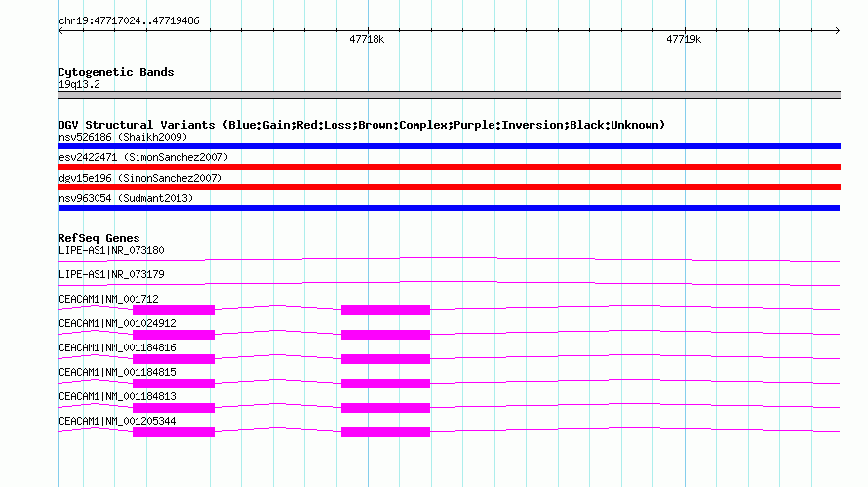Select the Cytogenetic Bands track title
The height and width of the screenshot is (487, 868).
coord(116,72)
